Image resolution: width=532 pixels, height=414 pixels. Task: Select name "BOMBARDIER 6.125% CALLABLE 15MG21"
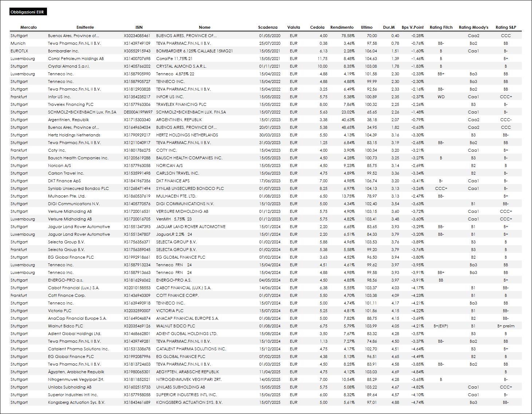tap(194, 51)
